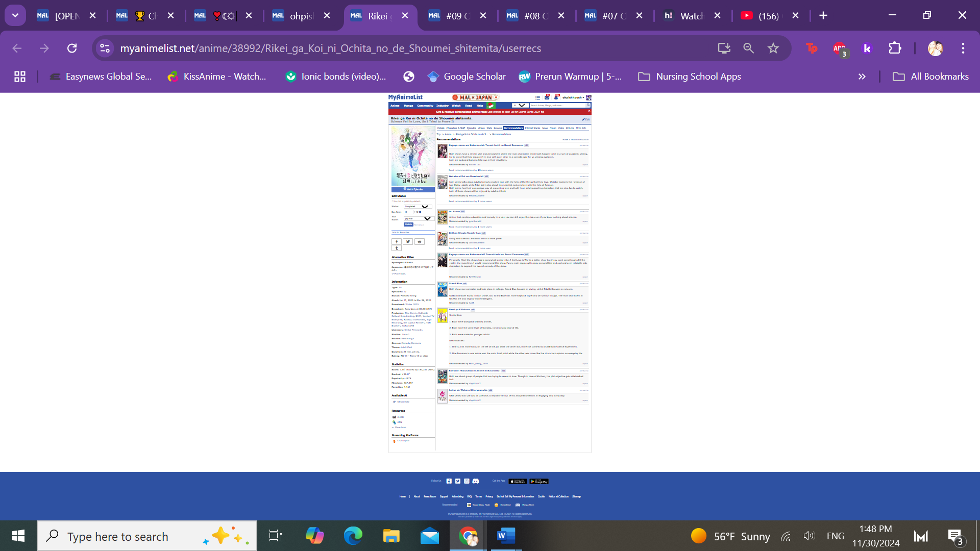Open Word from the taskbar

(x=506, y=536)
